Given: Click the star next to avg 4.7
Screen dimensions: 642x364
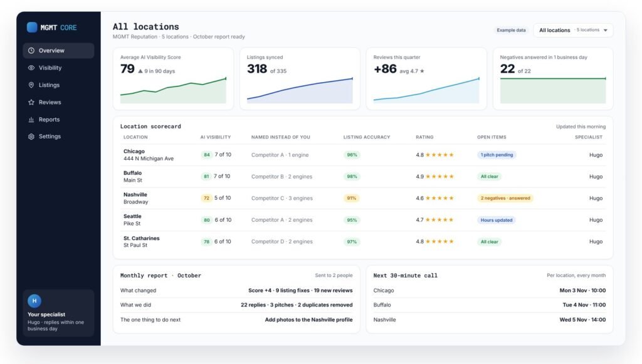Looking at the screenshot, I should (422, 71).
